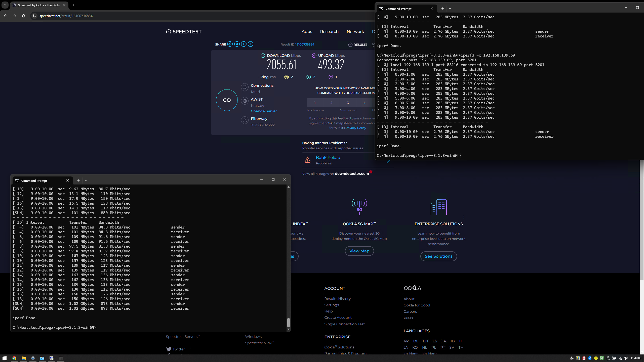Share result on Facebook icon
The image size is (644, 362).
pyautogui.click(x=244, y=44)
